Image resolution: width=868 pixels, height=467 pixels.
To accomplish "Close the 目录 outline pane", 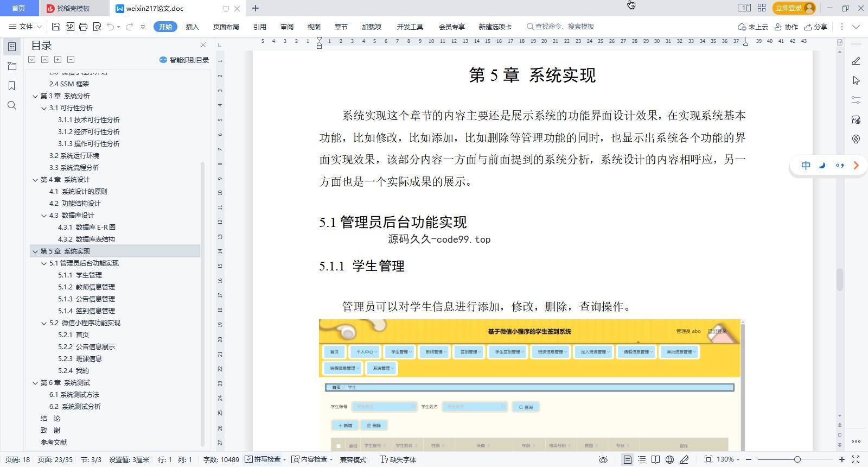I will pyautogui.click(x=203, y=45).
